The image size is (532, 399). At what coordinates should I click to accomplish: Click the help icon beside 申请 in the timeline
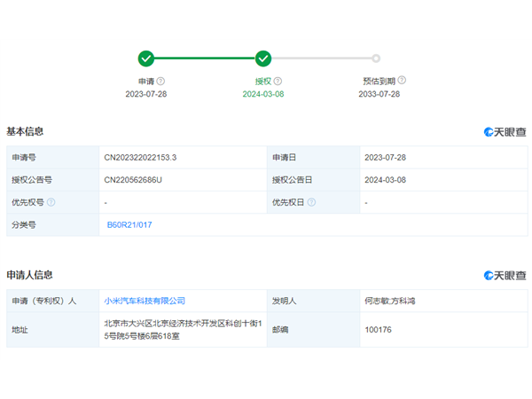tap(161, 82)
